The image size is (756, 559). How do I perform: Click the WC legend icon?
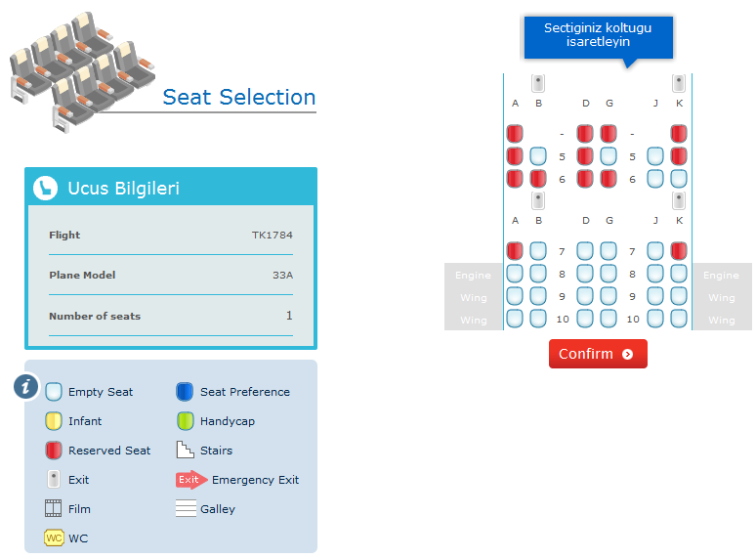54,538
